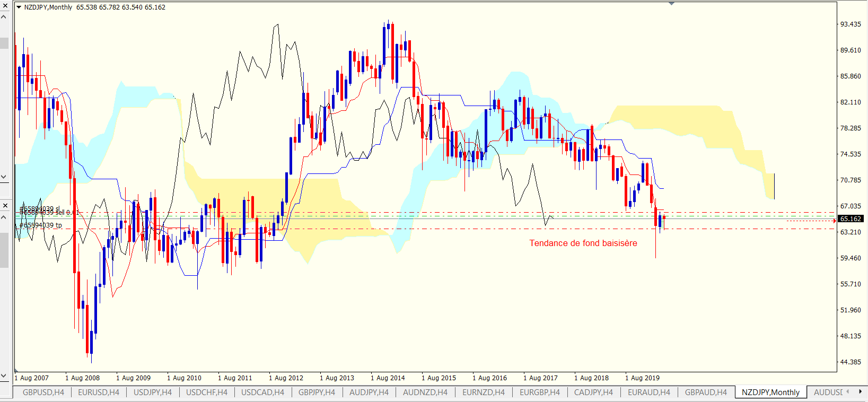Close the lower left side panel

5,205
